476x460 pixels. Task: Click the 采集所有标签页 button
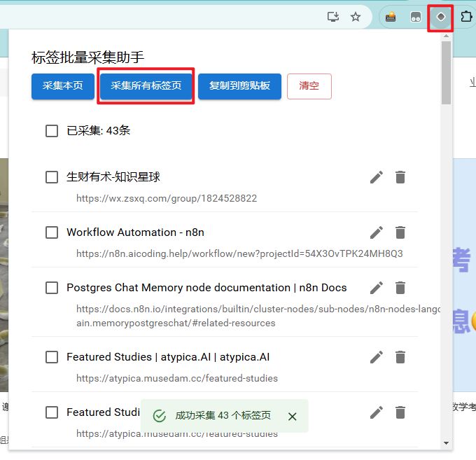146,86
